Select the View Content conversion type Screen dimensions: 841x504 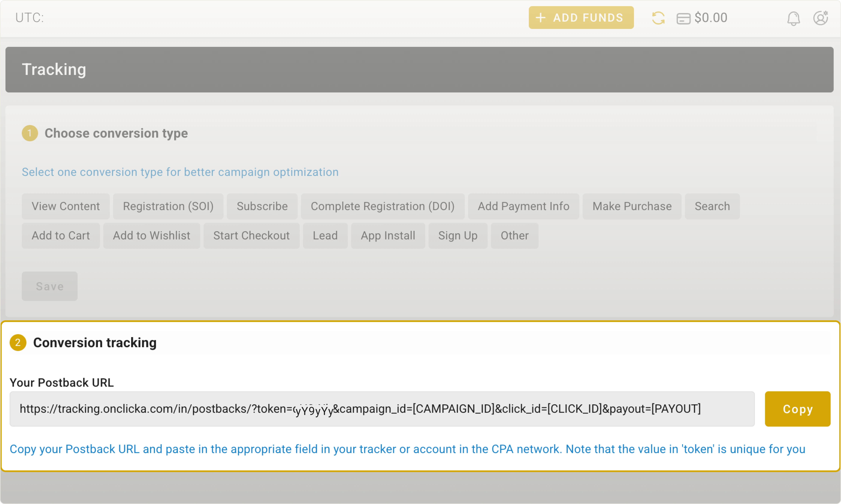tap(66, 206)
